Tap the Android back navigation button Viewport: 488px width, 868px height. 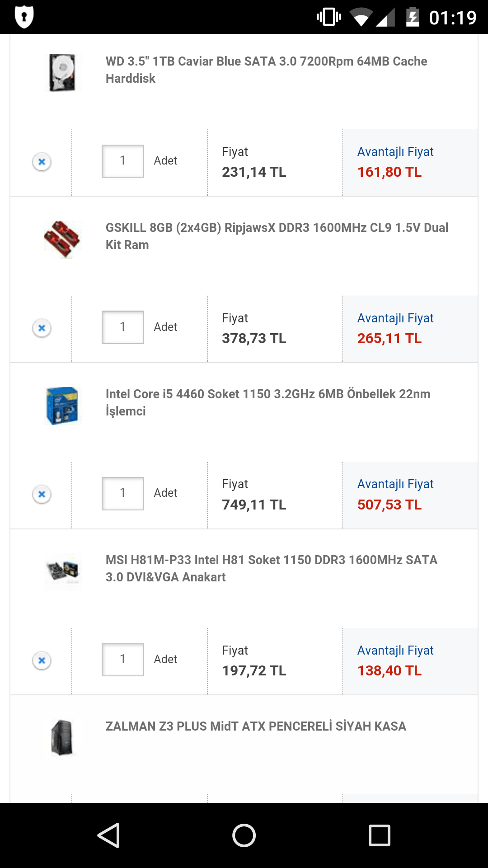(x=108, y=835)
